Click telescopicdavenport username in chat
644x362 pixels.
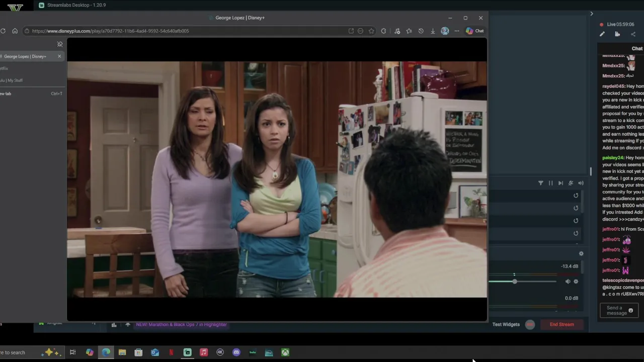tap(623, 280)
